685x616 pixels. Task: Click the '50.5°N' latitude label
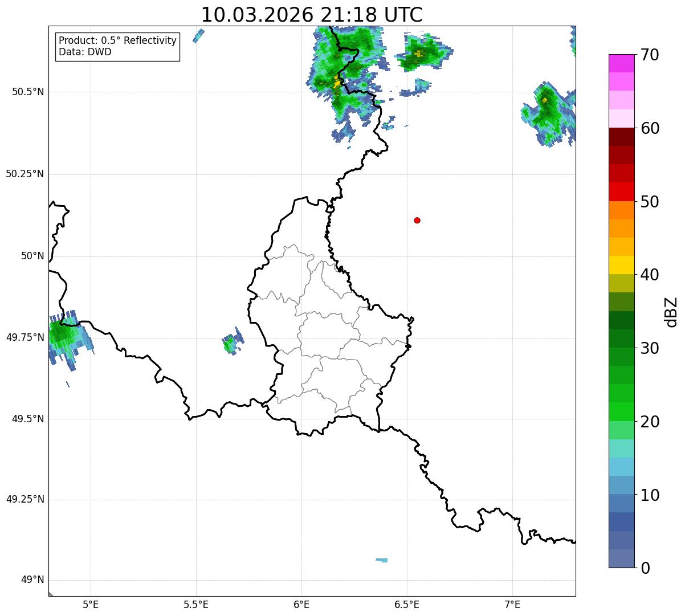28,92
